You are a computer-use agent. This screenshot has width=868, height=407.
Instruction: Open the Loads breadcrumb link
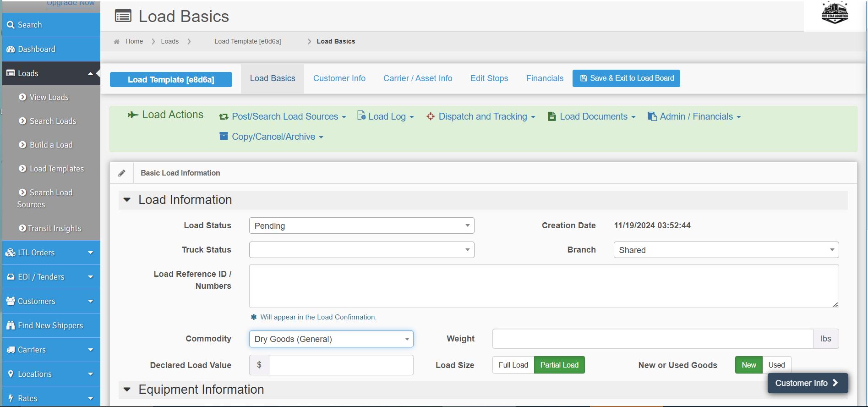click(169, 41)
